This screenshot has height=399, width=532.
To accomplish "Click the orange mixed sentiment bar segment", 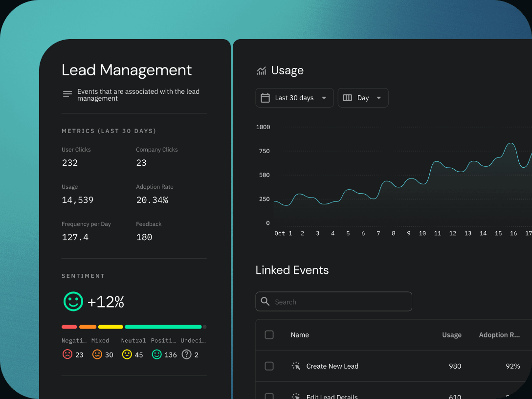I will pyautogui.click(x=88, y=327).
